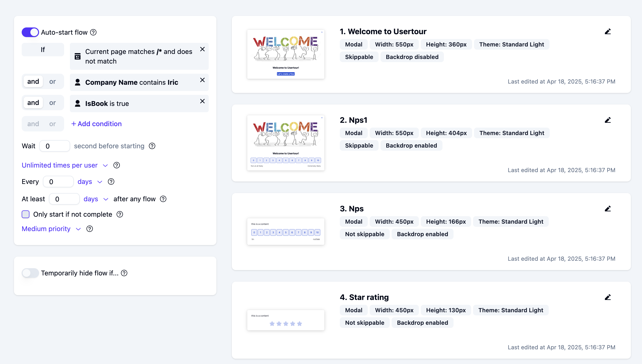Viewport: 642px width, 364px height.
Task: Delete the IsBook is true condition
Action: [202, 101]
